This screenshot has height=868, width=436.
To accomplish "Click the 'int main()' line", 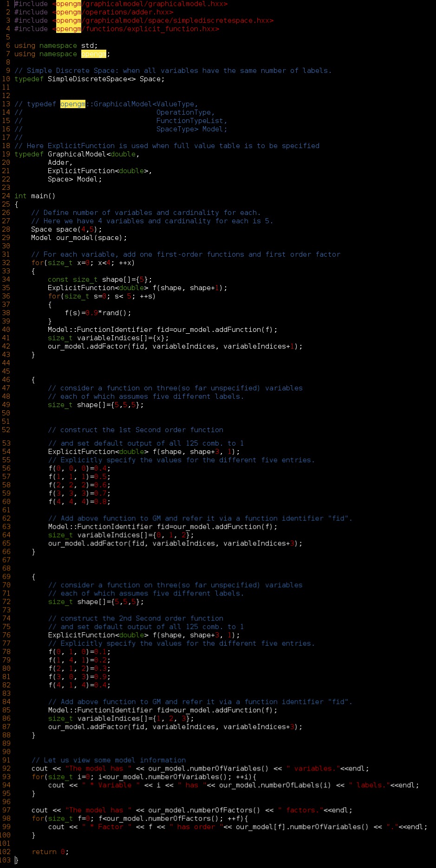I will [x=35, y=196].
